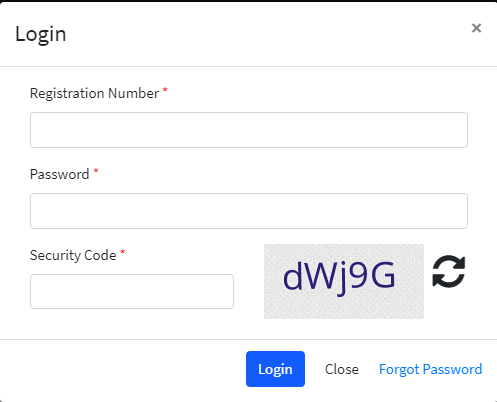497x402 pixels.
Task: Click into the Password input box
Action: [249, 211]
